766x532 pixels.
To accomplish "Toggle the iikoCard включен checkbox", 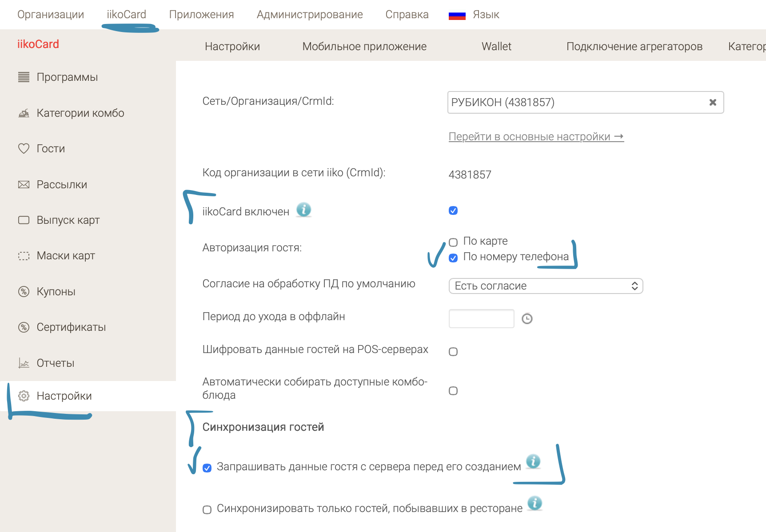I will (453, 210).
